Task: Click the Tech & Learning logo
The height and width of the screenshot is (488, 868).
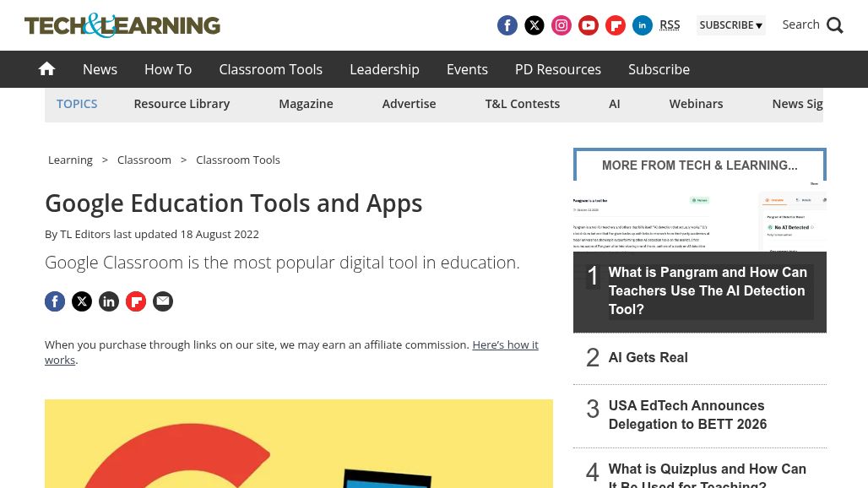Action: tap(122, 25)
